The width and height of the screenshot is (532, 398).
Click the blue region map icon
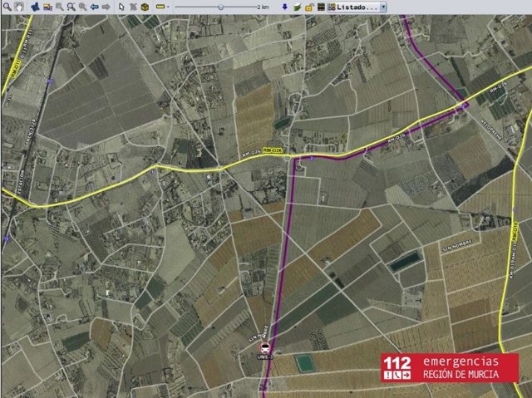[35, 7]
